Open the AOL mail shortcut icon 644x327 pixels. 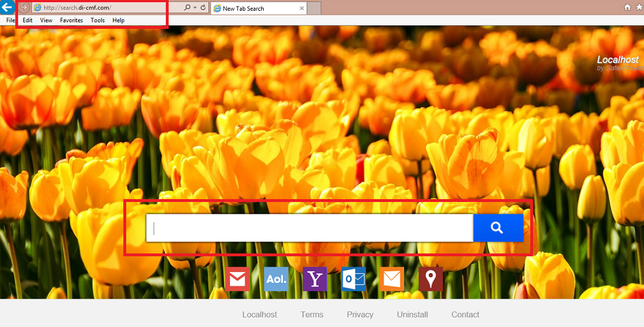[276, 279]
